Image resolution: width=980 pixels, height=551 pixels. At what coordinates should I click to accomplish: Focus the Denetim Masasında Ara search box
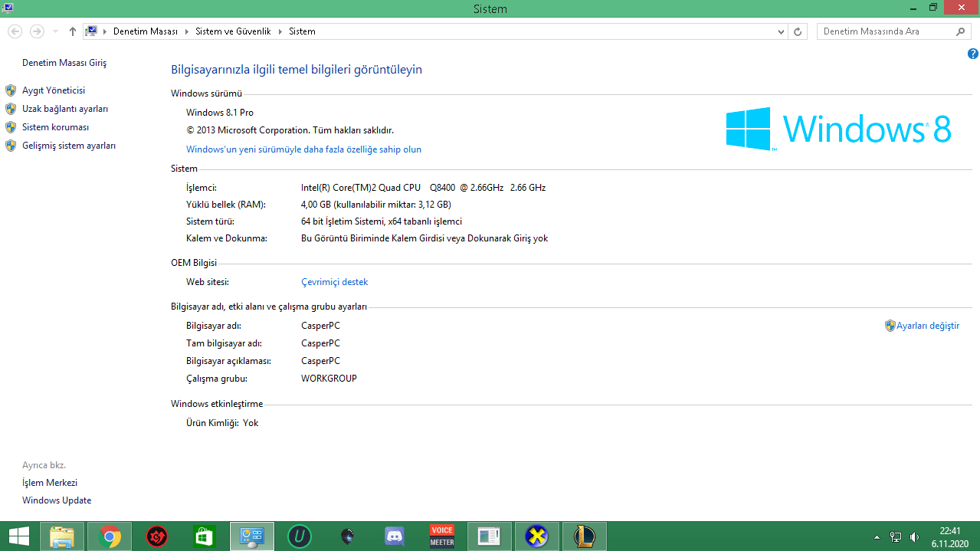pos(894,31)
